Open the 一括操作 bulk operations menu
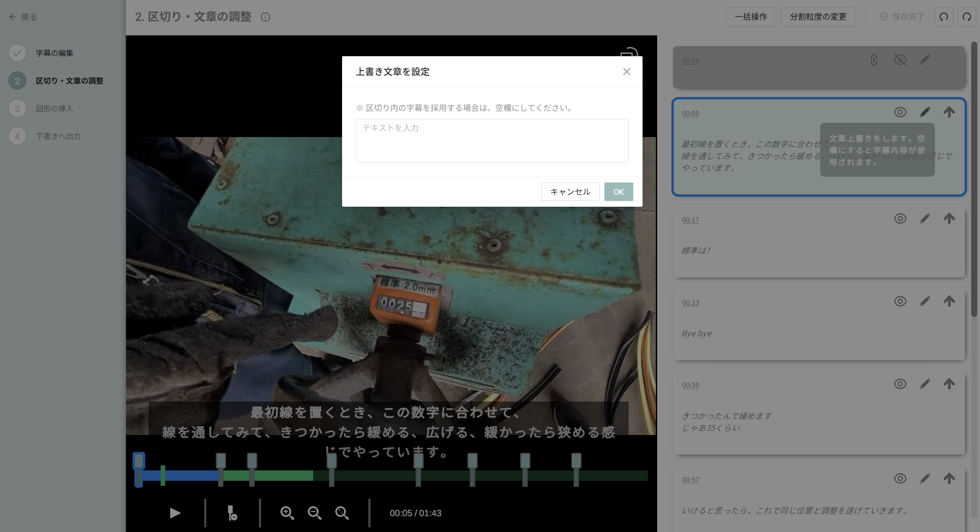The width and height of the screenshot is (980, 532). (750, 17)
